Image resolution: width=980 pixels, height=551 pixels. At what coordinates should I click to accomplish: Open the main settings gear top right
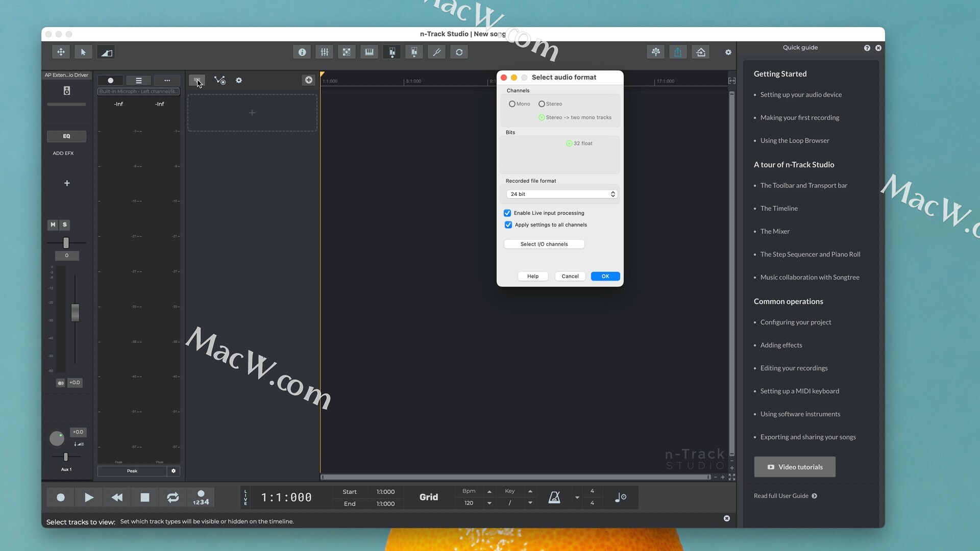(x=728, y=52)
